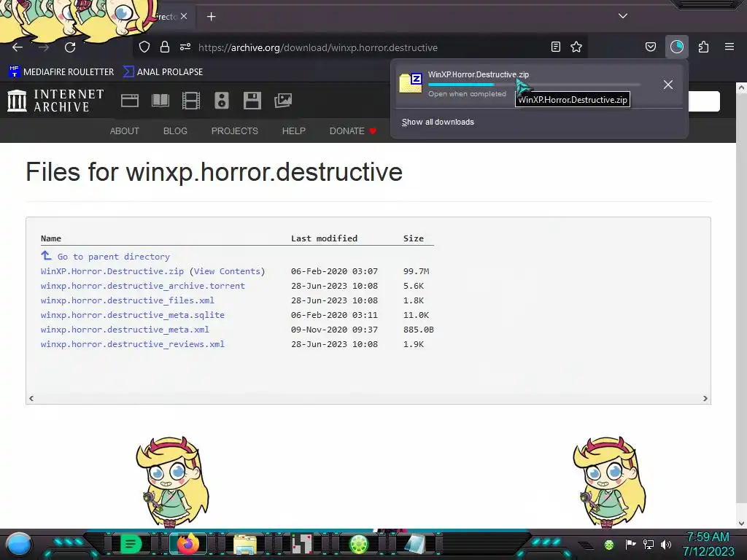Open a new tab with the plus button
The width and height of the screenshot is (747, 560).
211,17
